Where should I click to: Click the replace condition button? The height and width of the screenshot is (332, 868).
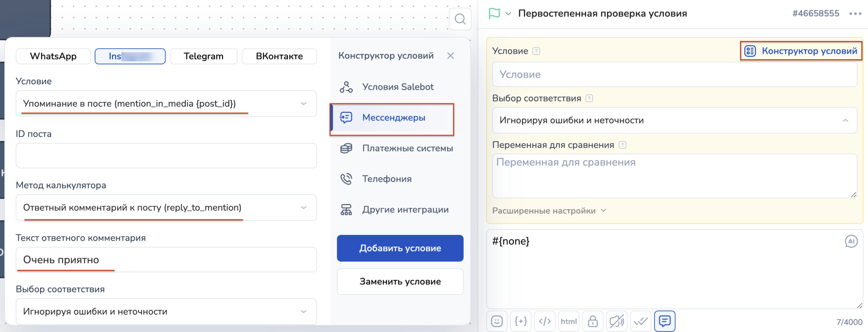400,282
